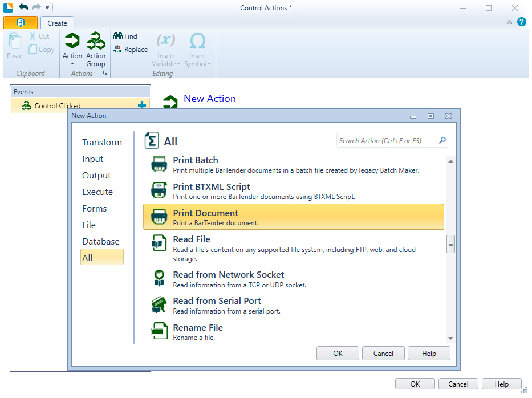Click the action list scroll up arrow
This screenshot has height=398, width=532.
click(x=450, y=161)
